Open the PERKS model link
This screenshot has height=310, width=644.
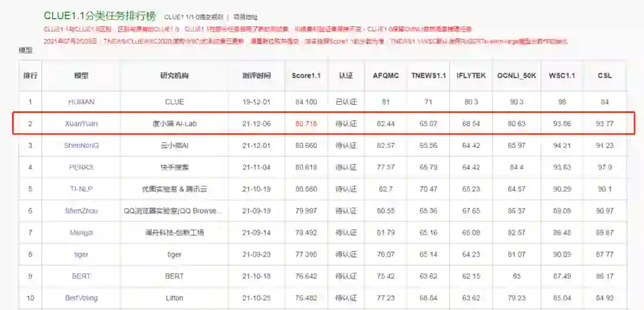81,167
